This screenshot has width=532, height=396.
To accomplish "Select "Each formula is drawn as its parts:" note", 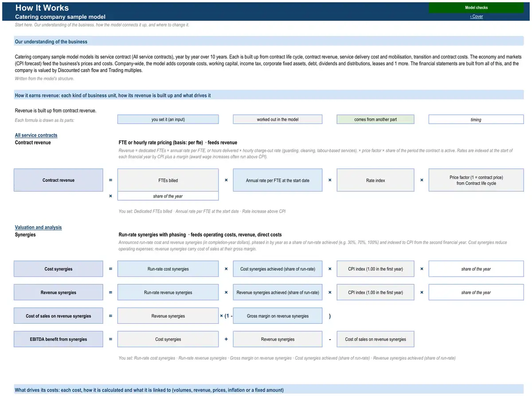I will point(45,120).
